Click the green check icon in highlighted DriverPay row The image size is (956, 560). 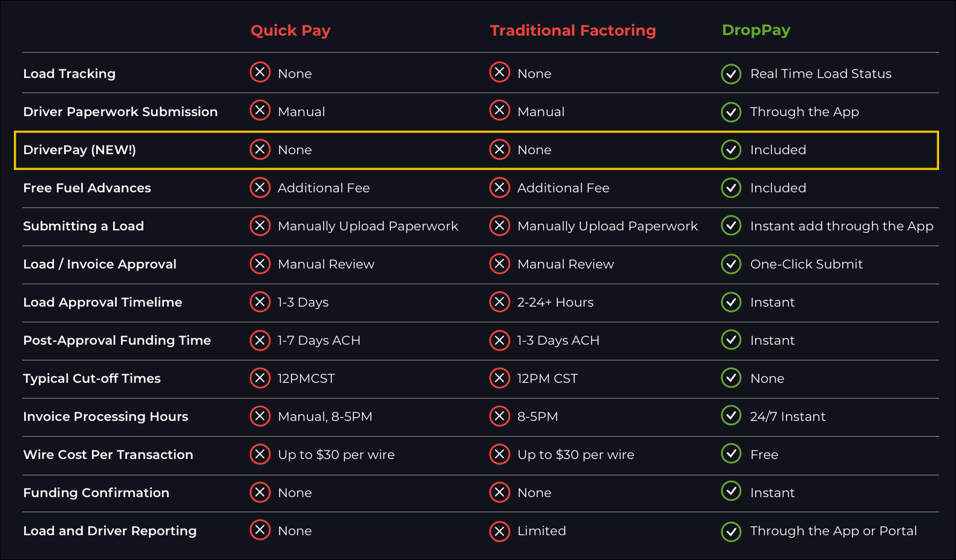[731, 150]
